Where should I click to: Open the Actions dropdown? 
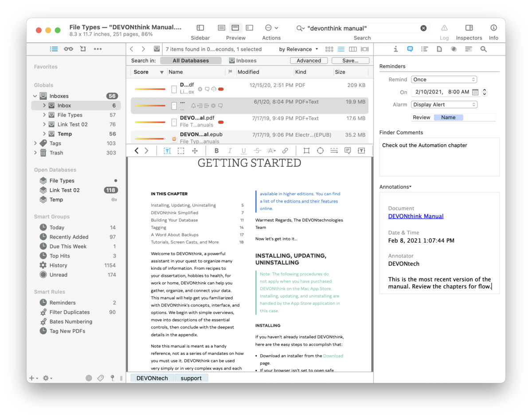(272, 28)
